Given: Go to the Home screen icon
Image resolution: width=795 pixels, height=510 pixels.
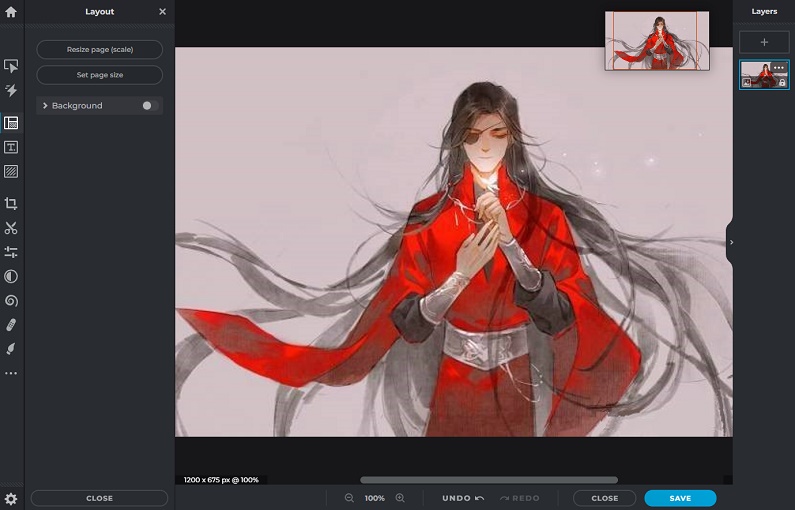Looking at the screenshot, I should pos(11,12).
